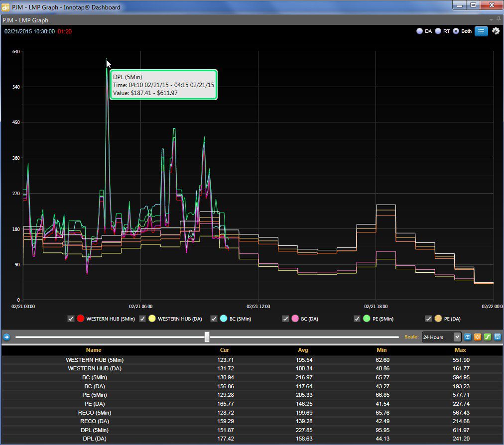
Task: Sort table by Name column header
Action: [94, 350]
